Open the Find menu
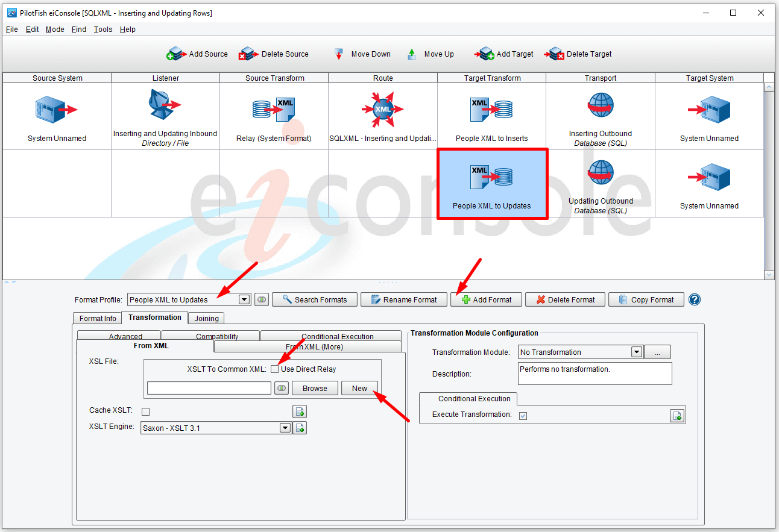This screenshot has height=532, width=779. pos(79,30)
